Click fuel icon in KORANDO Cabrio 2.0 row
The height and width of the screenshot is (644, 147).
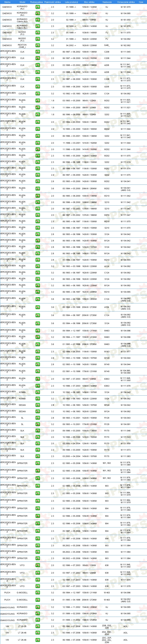[x=38, y=20]
